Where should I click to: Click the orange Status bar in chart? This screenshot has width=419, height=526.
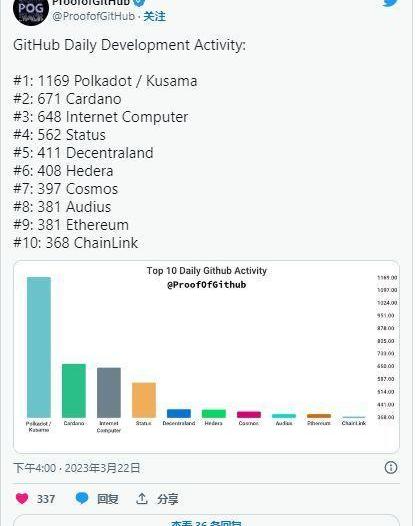[144, 400]
